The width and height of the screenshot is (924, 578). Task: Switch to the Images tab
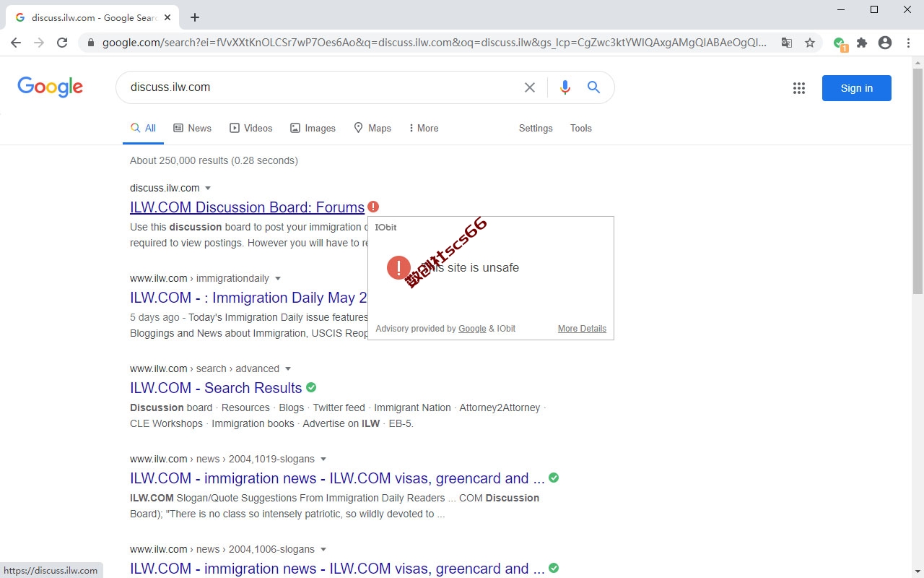click(x=313, y=128)
